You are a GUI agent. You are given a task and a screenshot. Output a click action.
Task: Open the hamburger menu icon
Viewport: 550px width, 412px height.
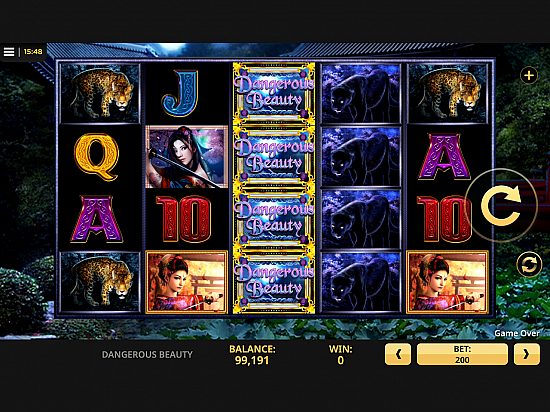[9, 52]
